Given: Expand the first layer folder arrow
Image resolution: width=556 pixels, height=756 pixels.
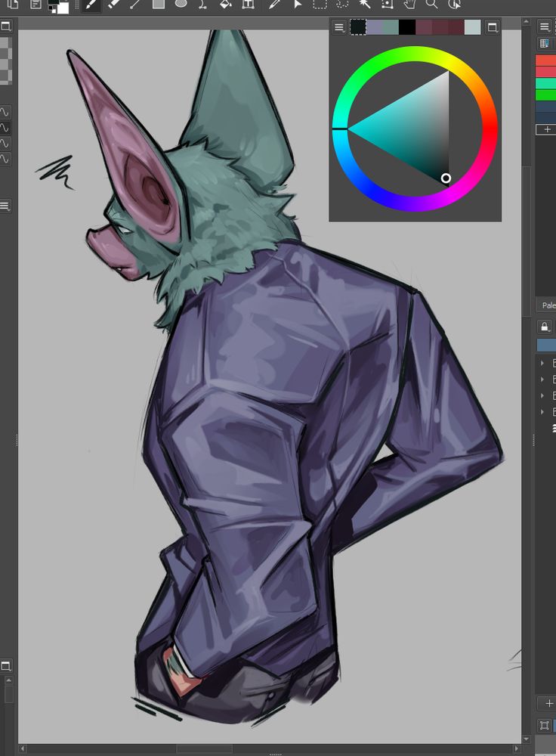Looking at the screenshot, I should click(x=542, y=363).
